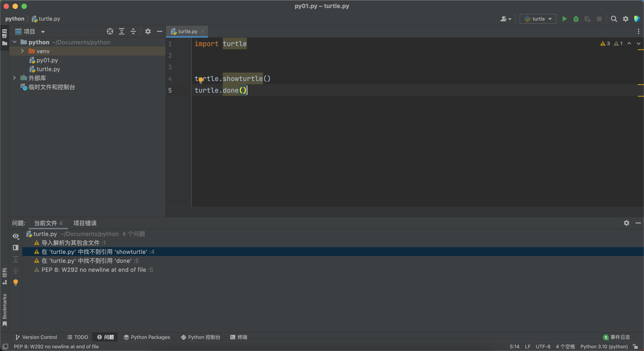Click the intention lightbulb on line 4

201,80
